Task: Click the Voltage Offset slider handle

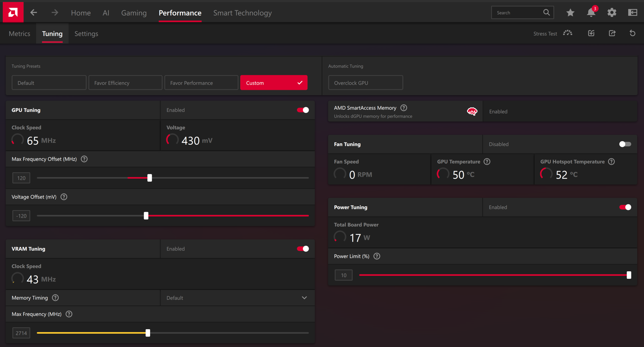Action: pos(146,216)
